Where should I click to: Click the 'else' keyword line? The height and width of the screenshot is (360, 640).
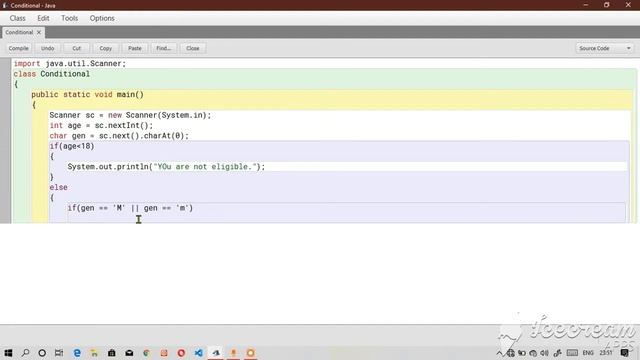(58, 187)
